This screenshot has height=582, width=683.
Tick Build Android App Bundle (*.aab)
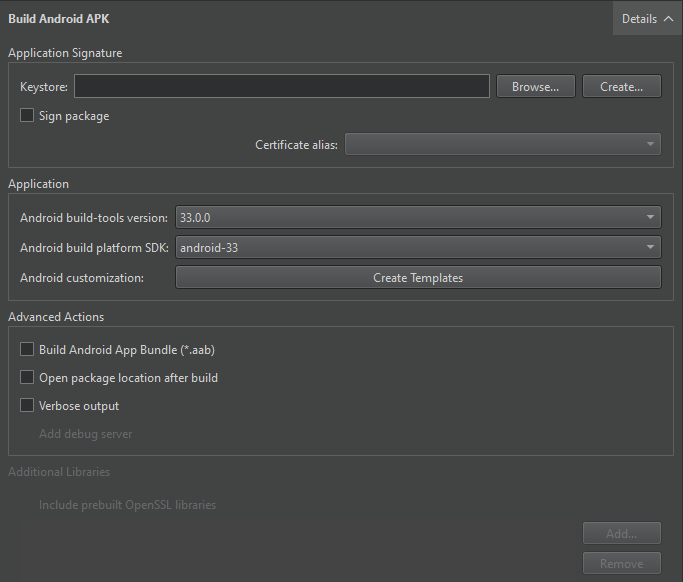tap(27, 350)
